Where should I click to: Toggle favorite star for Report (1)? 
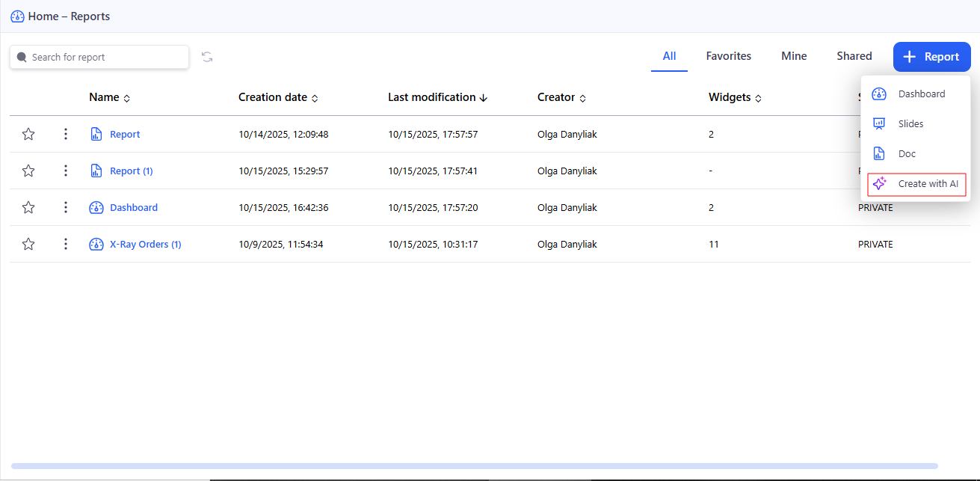point(28,171)
